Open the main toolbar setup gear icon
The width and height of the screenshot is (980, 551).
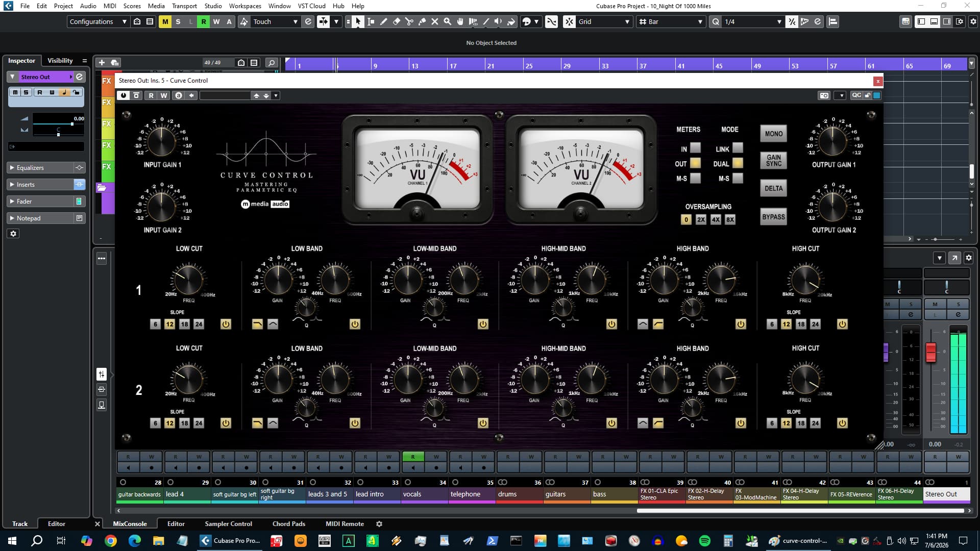[973, 21]
